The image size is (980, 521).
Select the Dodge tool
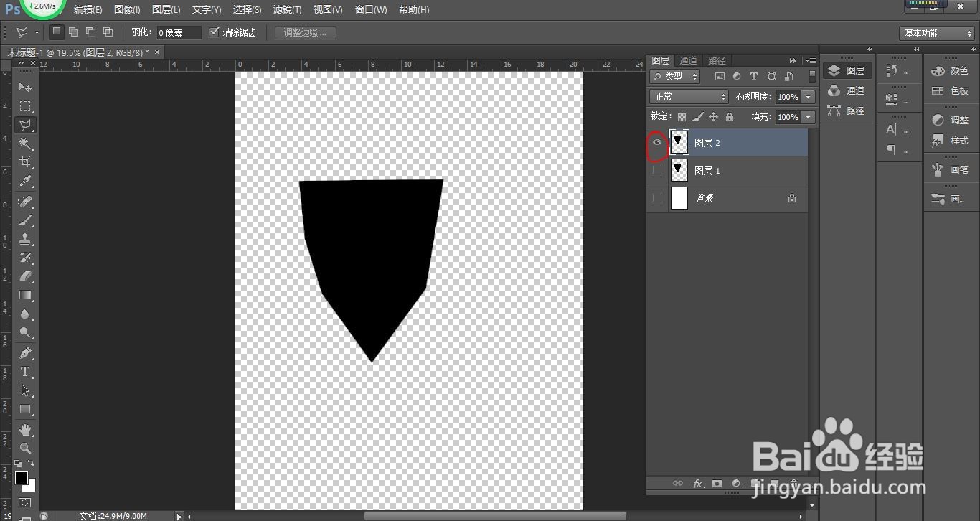click(x=25, y=332)
